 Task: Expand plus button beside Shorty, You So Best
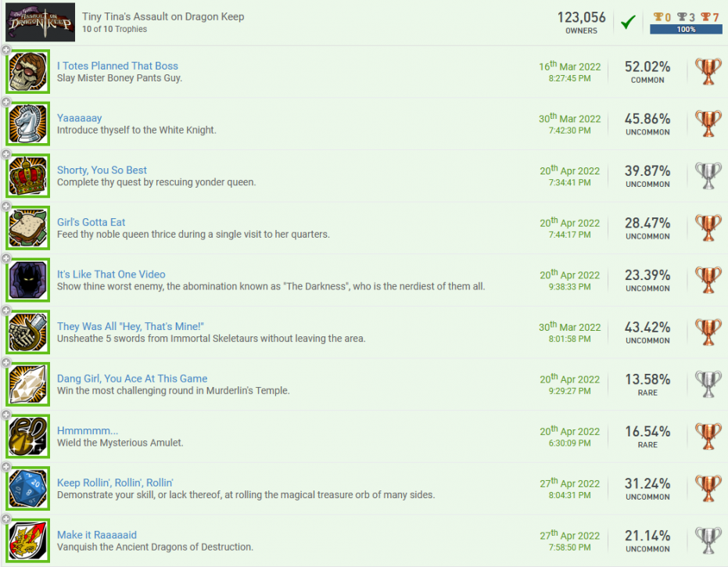point(6,154)
